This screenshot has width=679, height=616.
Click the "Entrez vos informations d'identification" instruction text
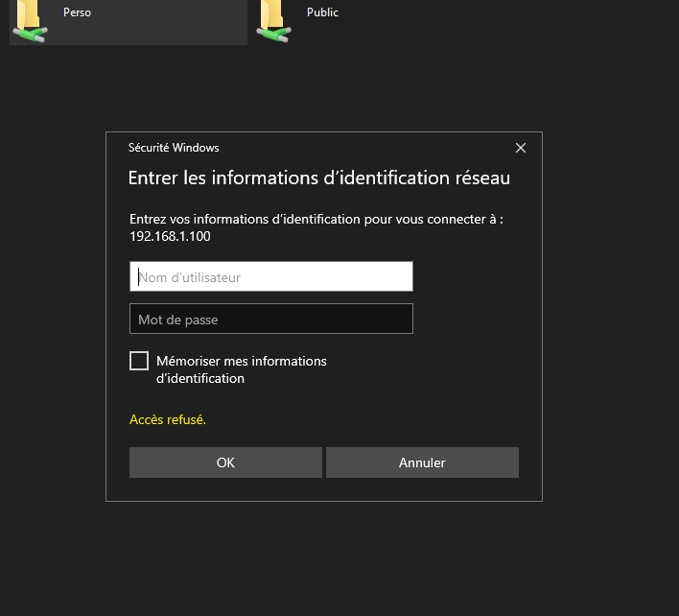316,219
